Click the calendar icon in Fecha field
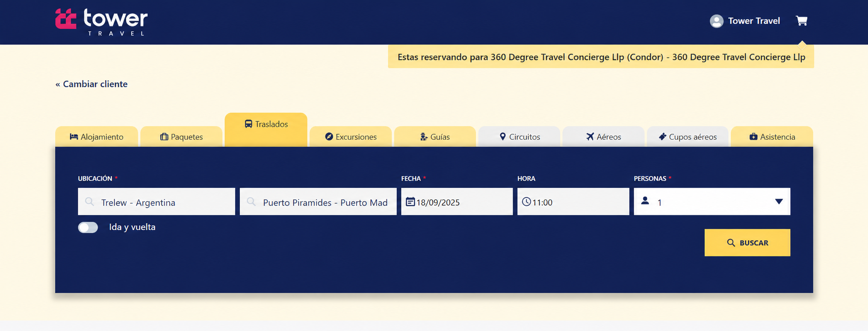 pyautogui.click(x=410, y=202)
